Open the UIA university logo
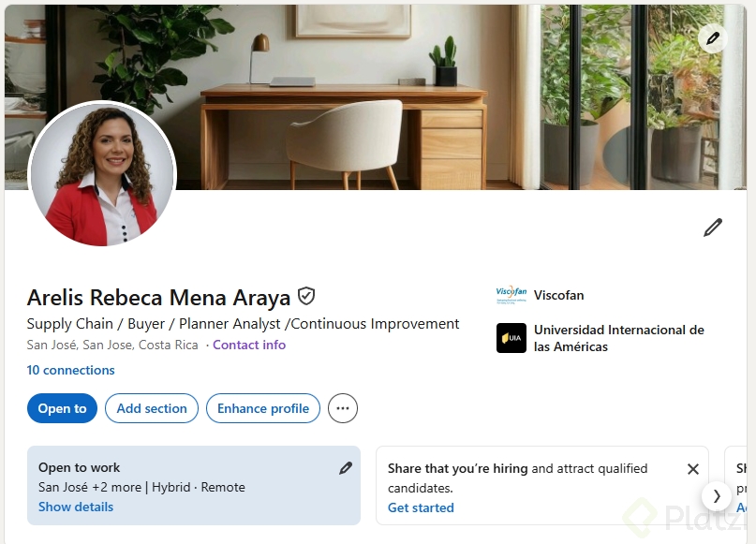756x544 pixels. coord(511,338)
